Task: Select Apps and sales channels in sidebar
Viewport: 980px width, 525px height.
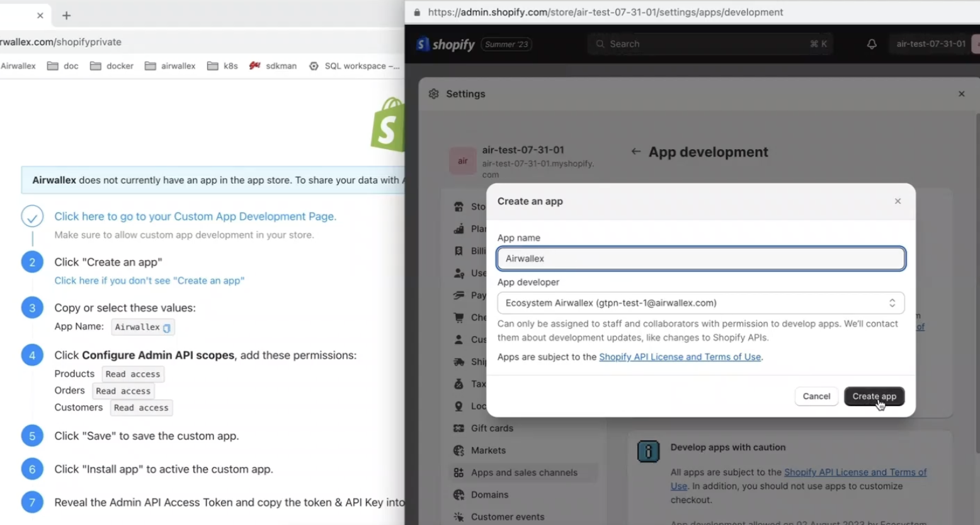Action: tap(523, 473)
